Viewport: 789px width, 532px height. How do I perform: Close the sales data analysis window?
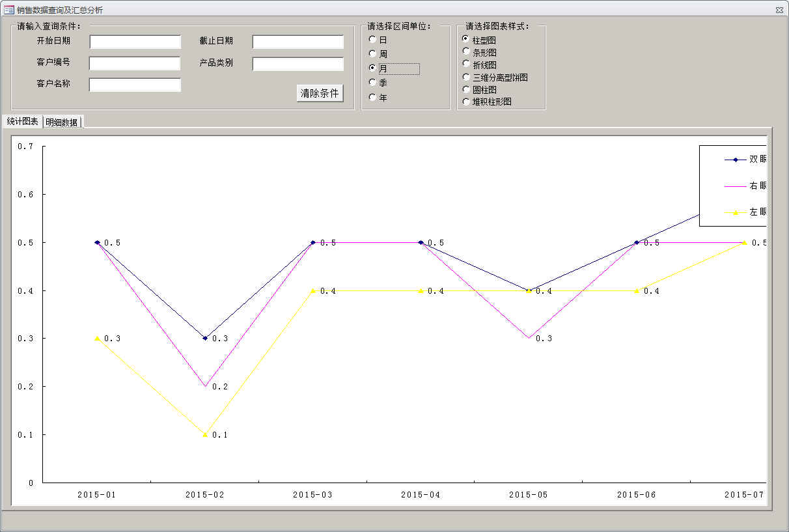click(779, 10)
